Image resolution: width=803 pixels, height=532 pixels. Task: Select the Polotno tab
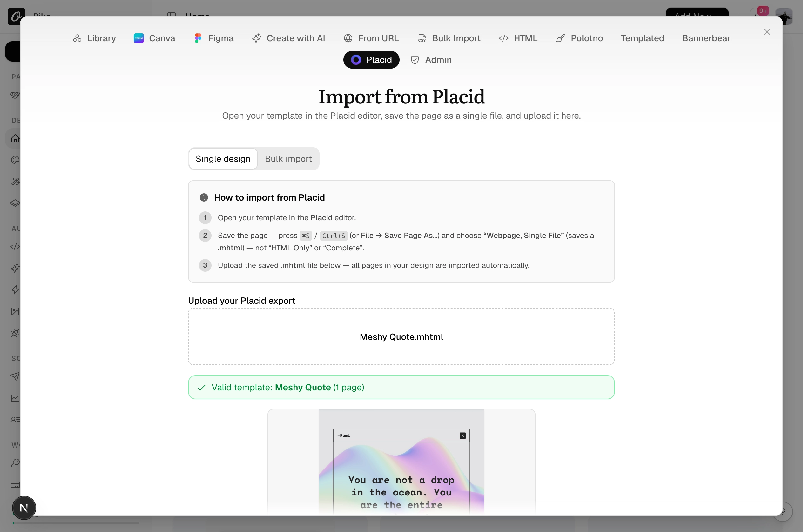579,38
